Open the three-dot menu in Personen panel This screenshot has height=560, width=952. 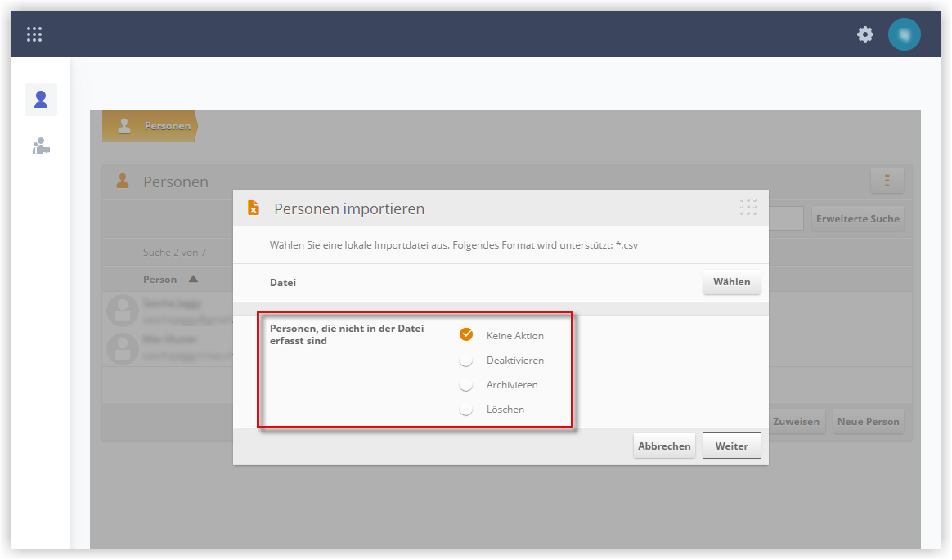point(887,181)
